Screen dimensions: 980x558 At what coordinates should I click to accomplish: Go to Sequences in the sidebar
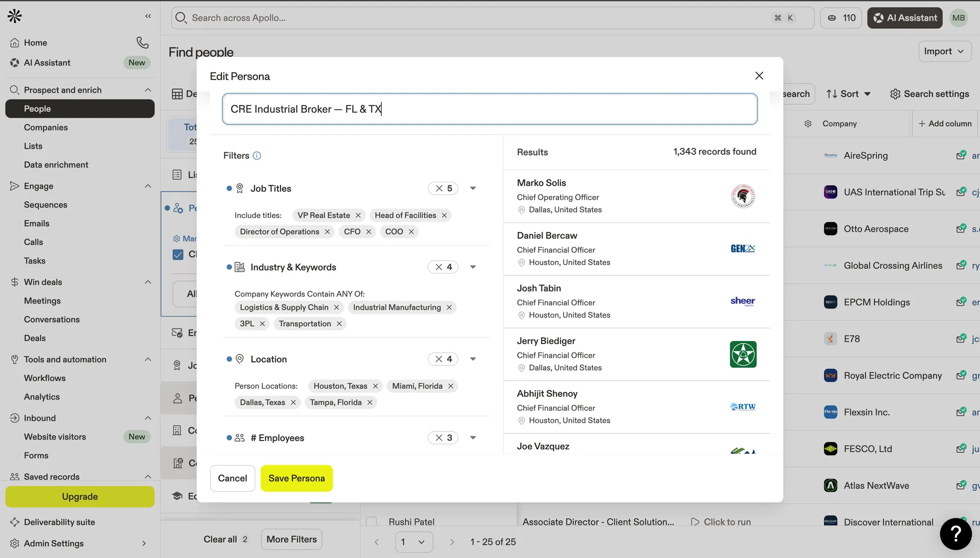click(45, 205)
